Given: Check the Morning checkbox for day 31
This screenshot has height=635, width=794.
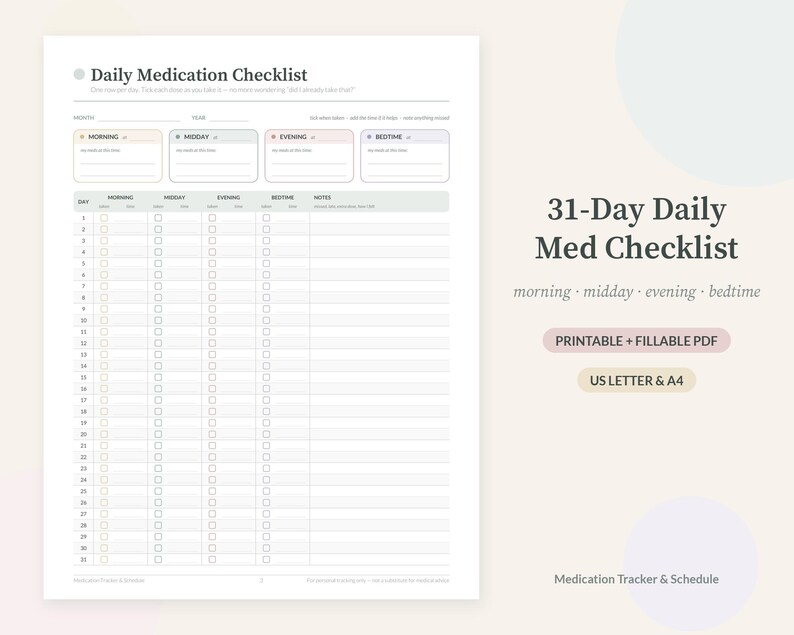Looking at the screenshot, I should point(104,560).
